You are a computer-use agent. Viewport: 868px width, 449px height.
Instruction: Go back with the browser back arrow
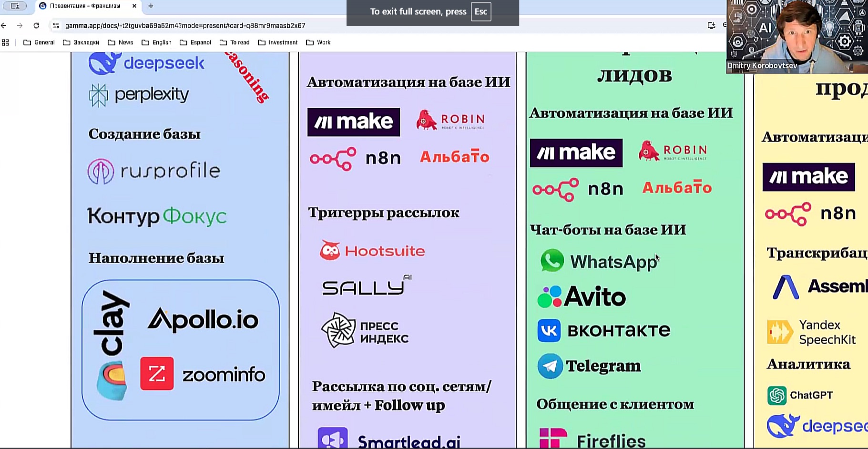point(4,25)
